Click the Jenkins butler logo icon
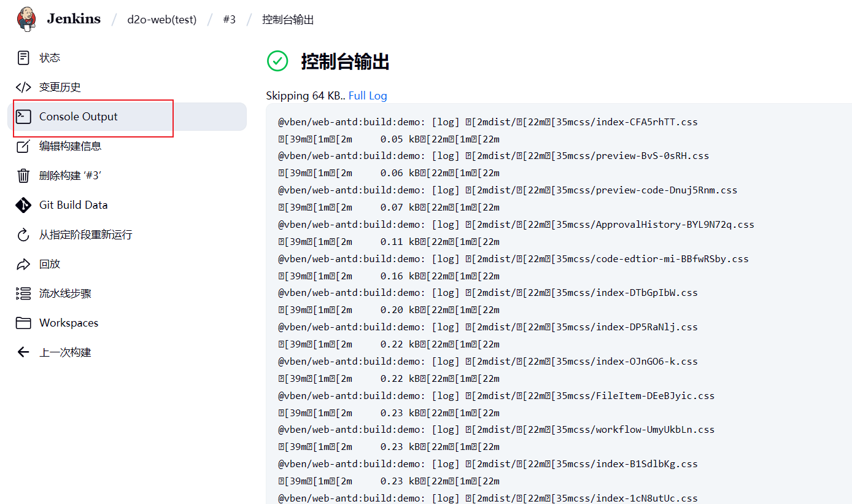Screen dimensions: 852x504 click(26, 19)
